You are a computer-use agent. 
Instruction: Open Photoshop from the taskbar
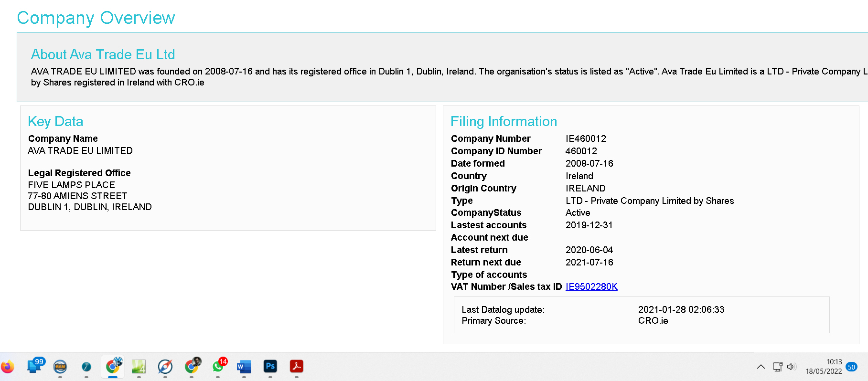(x=270, y=366)
